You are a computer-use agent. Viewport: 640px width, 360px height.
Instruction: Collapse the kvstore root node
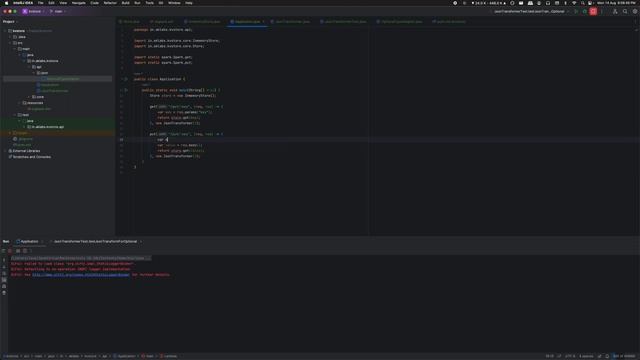click(5, 31)
